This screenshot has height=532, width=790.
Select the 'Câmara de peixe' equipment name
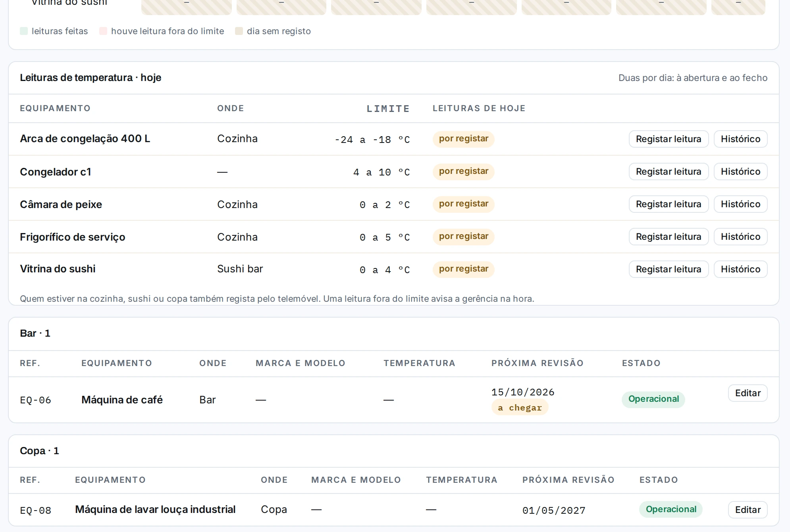click(x=61, y=204)
